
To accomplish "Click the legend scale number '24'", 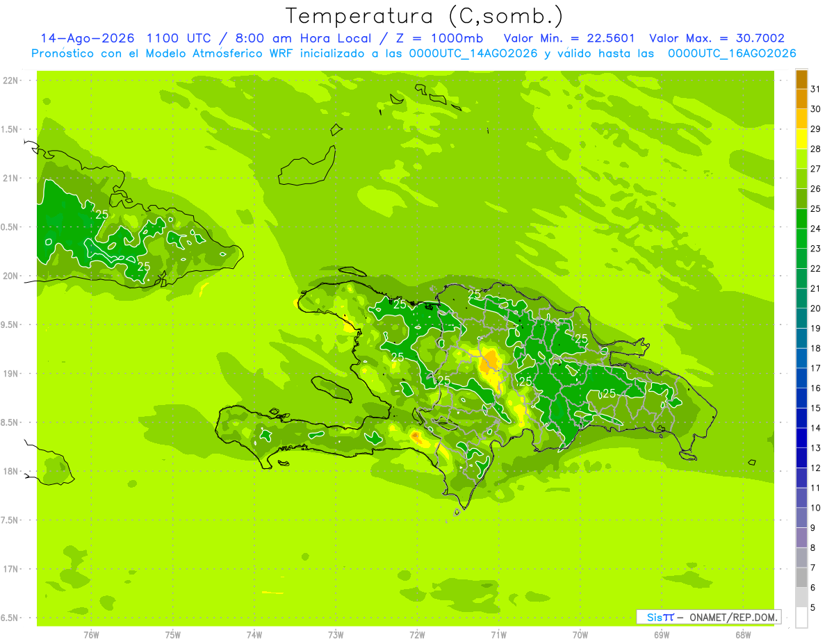I will 815,229.
